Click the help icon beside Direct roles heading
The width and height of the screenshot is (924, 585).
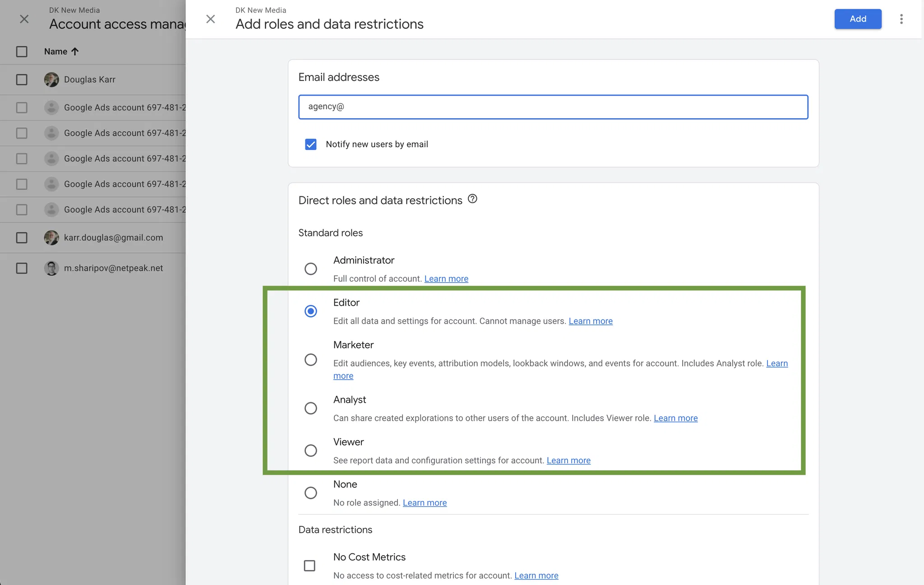pyautogui.click(x=472, y=199)
